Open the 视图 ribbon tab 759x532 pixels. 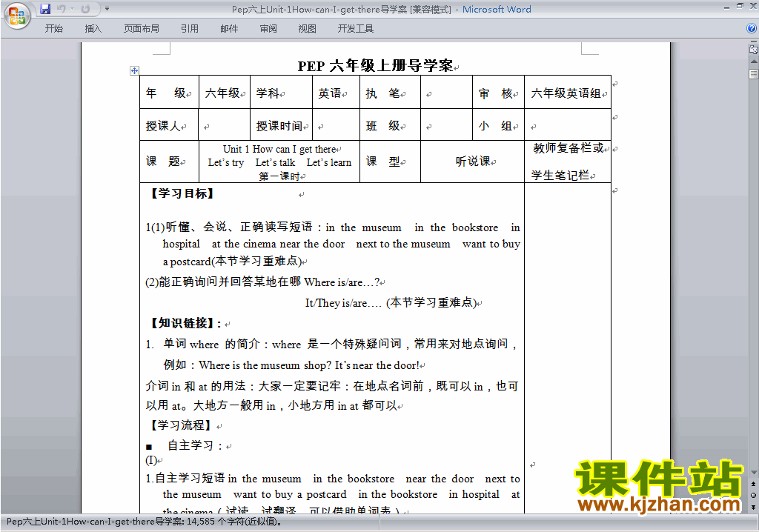(x=307, y=29)
